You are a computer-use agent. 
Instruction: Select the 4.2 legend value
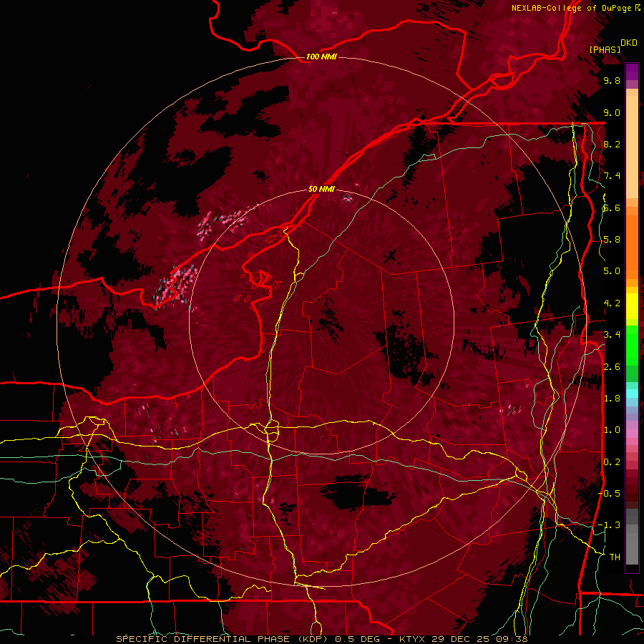[612, 303]
